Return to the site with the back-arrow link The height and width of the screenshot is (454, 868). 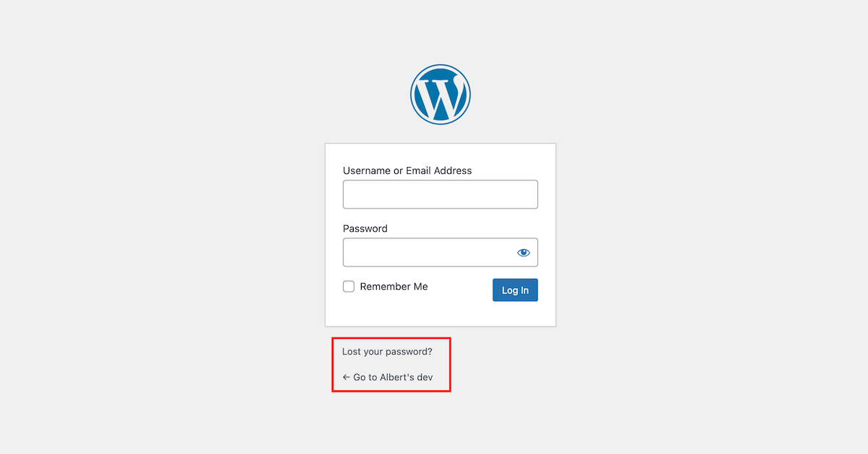[388, 377]
